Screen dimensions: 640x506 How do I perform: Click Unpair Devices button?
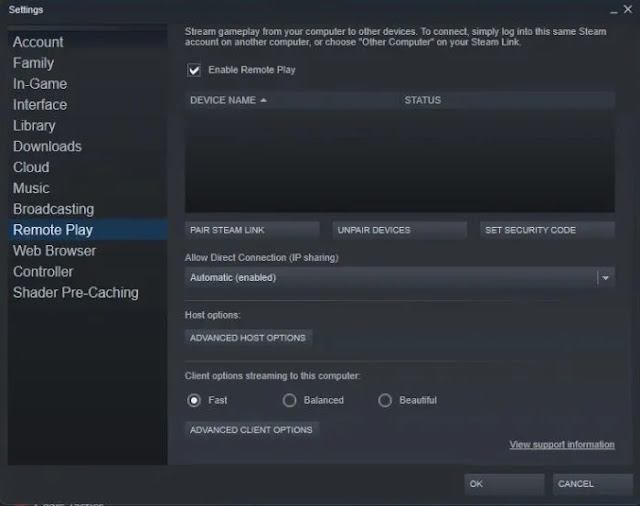pyautogui.click(x=400, y=230)
